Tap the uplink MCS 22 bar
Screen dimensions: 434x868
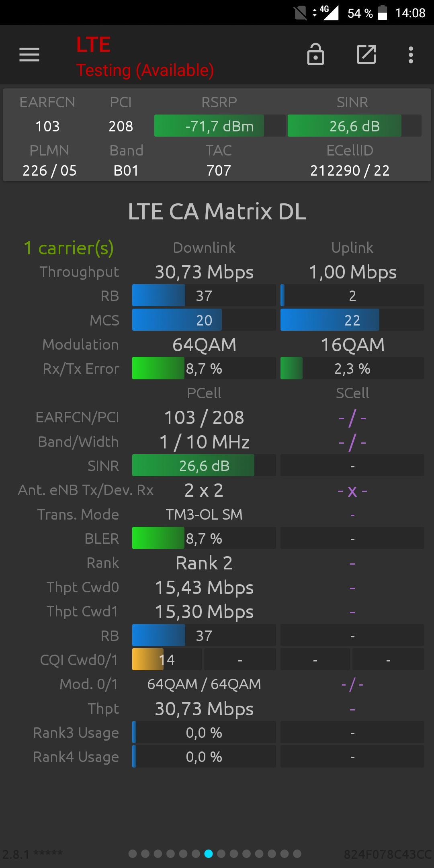[352, 320]
